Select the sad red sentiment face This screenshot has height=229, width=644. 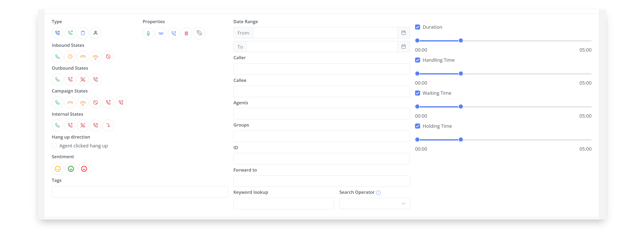(84, 169)
